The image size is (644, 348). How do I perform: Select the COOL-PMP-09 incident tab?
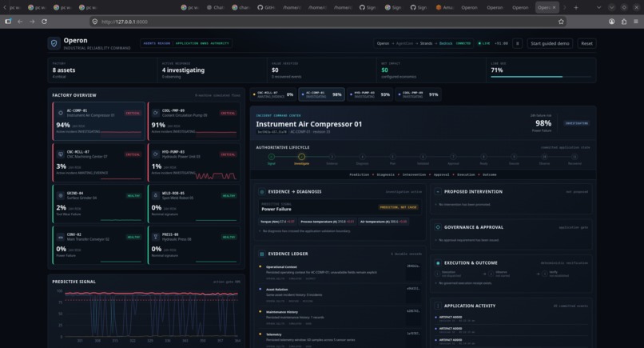pos(419,94)
